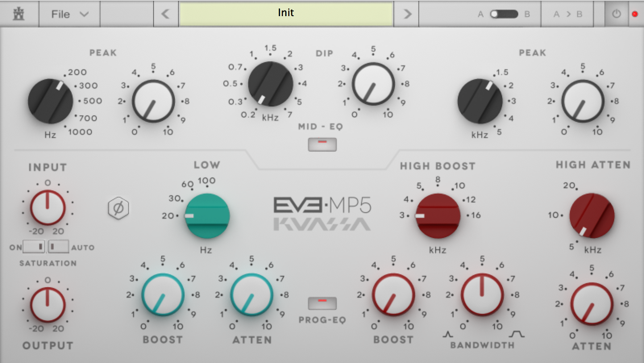644x363 pixels.
Task: Toggle the saturation AUTO switch
Action: tap(58, 246)
